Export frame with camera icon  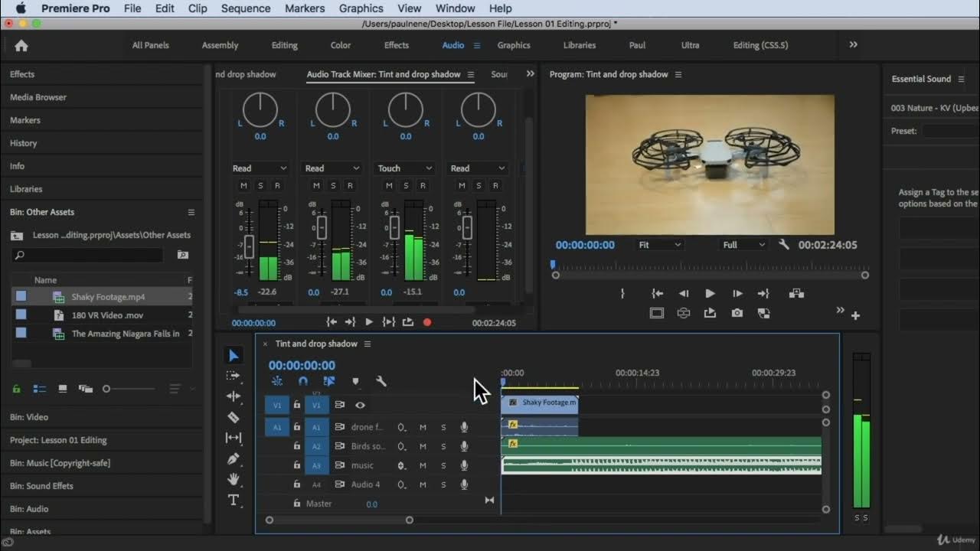(x=737, y=313)
